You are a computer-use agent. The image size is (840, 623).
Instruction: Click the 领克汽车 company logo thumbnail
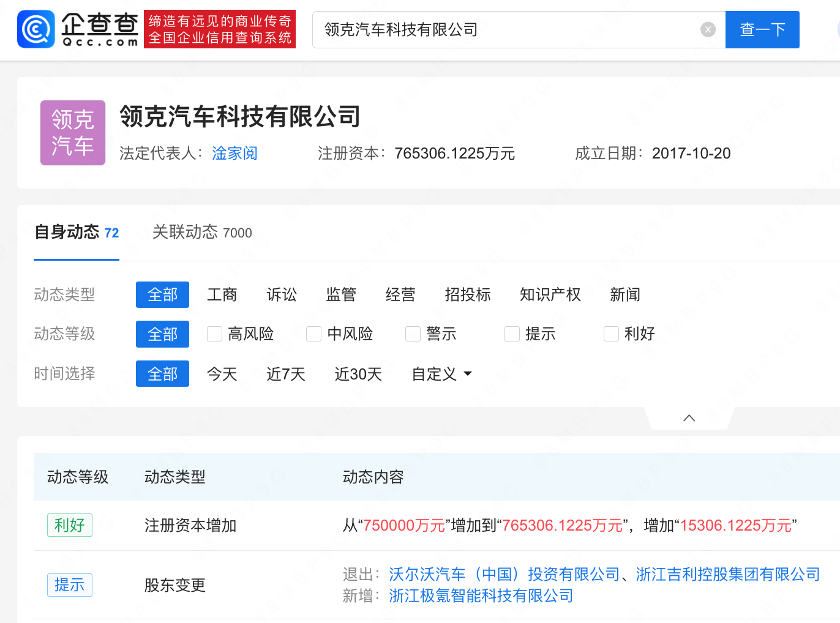click(x=73, y=133)
